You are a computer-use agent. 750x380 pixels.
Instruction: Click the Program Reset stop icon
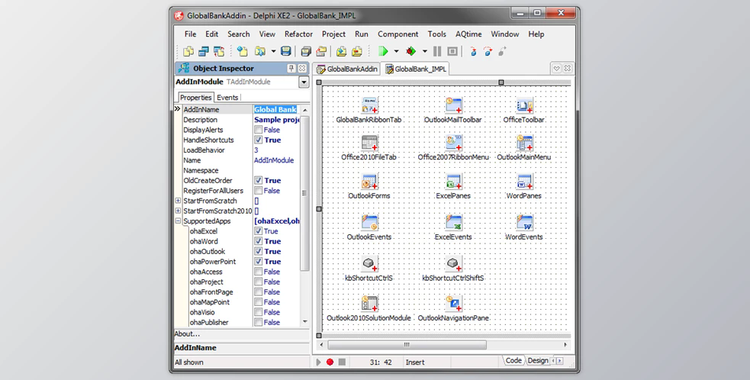click(452, 51)
